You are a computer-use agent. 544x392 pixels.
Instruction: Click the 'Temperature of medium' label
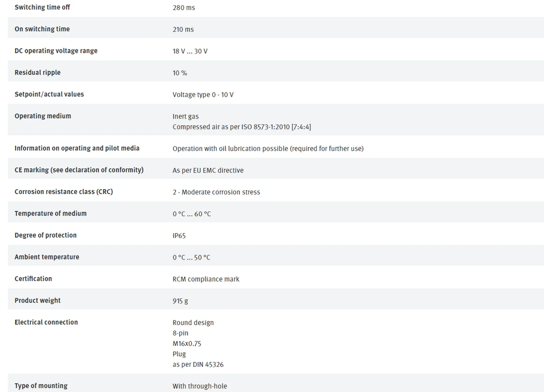[50, 214]
